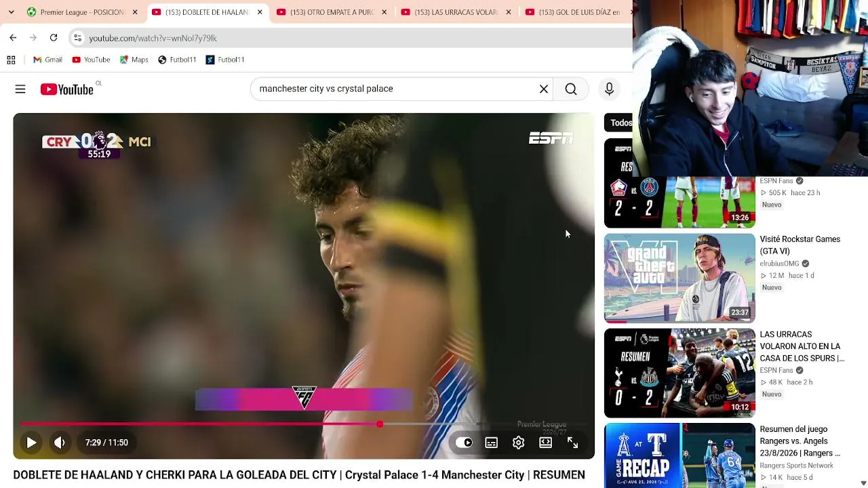Enter fullscreen mode

[572, 443]
